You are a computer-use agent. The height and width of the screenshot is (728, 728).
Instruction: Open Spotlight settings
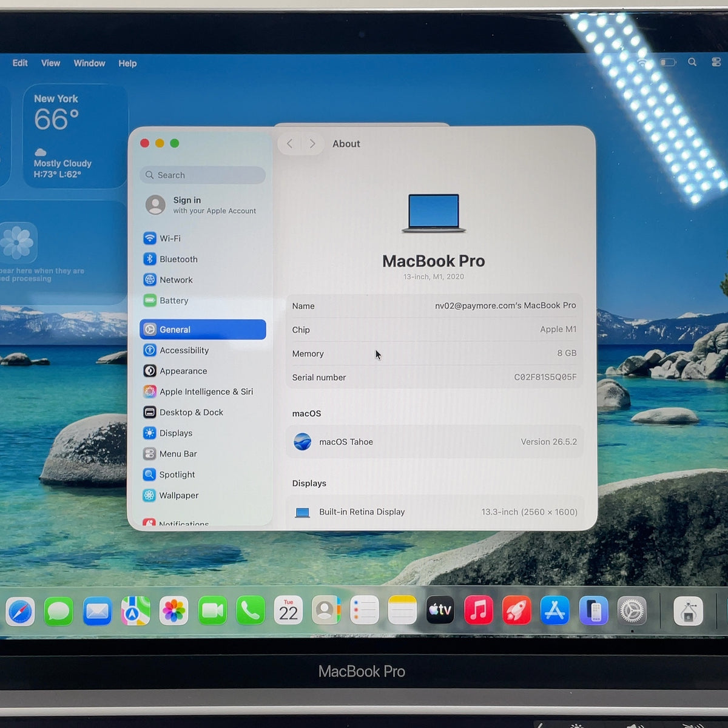tap(203, 474)
